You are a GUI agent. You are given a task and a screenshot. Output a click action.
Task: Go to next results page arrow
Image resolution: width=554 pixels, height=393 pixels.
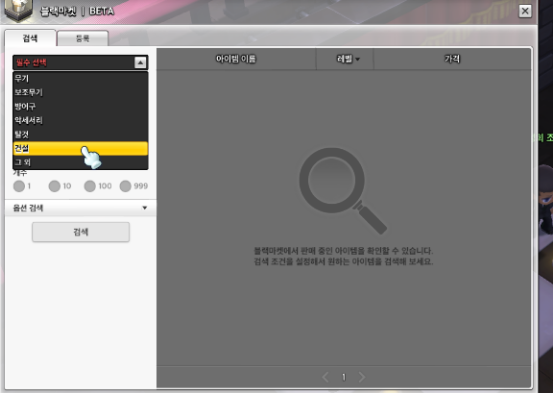coord(362,377)
